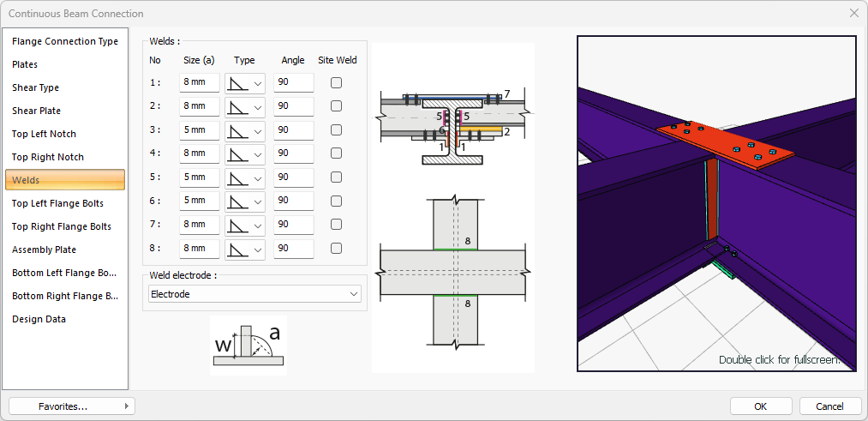Screen dimensions: 868x421
Task: Open the Top Left Flange Bolts section
Action: click(57, 203)
